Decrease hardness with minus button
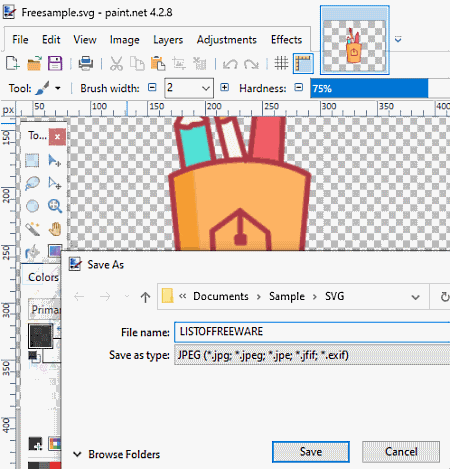The width and height of the screenshot is (450, 469). [299, 87]
